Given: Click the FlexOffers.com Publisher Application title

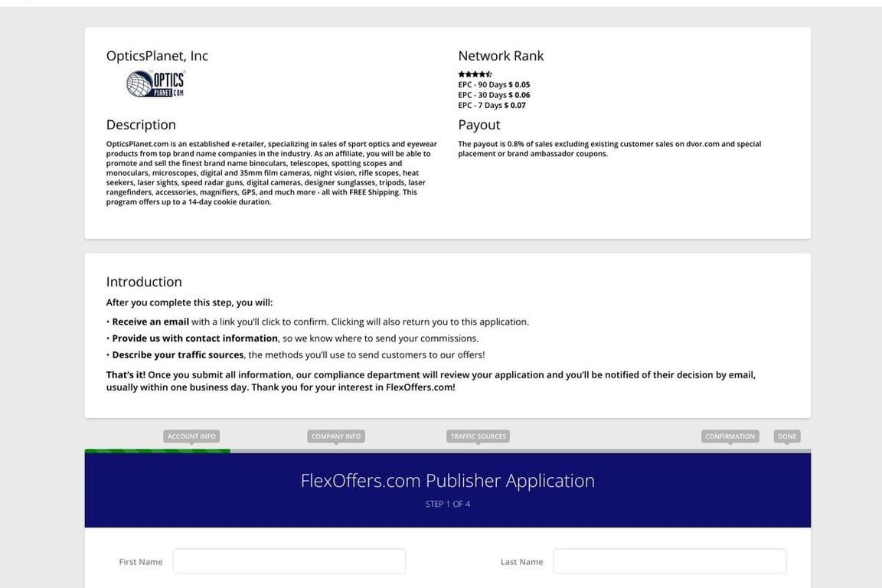Looking at the screenshot, I should [447, 481].
